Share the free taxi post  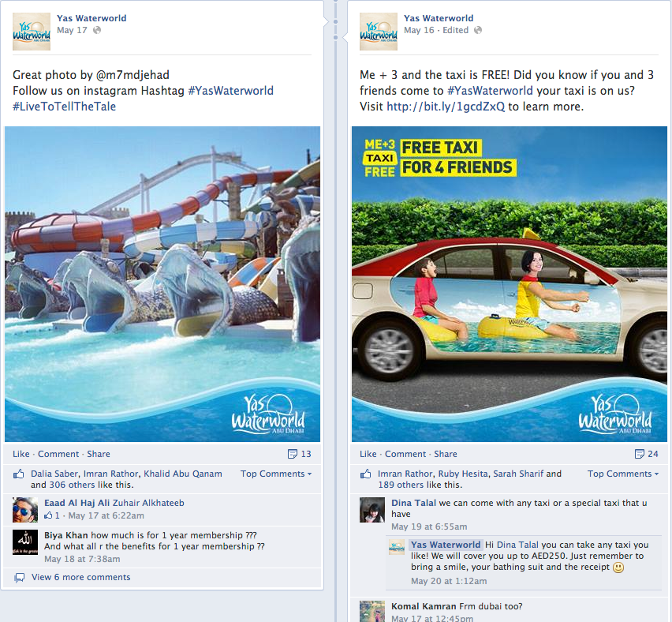click(x=446, y=454)
